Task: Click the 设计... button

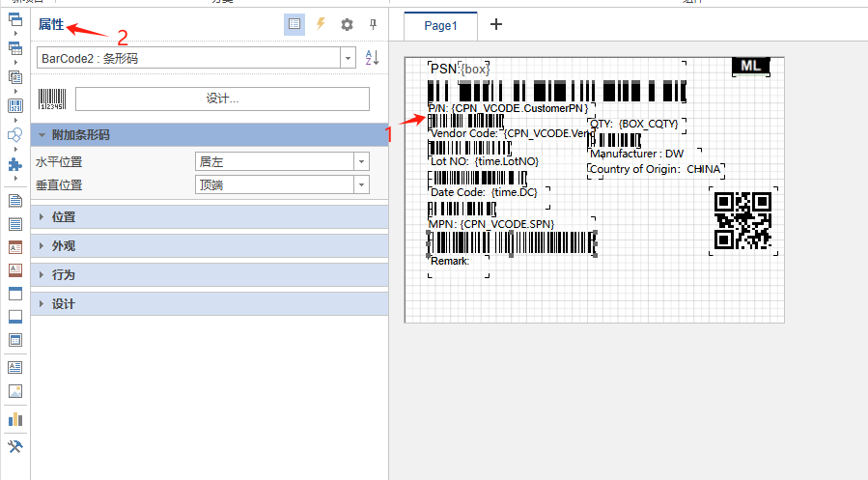Action: point(222,99)
